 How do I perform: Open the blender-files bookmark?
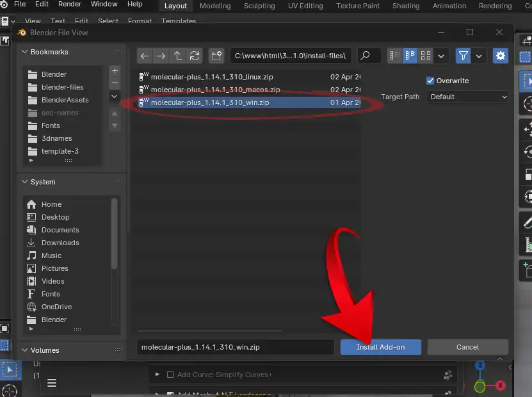point(63,87)
